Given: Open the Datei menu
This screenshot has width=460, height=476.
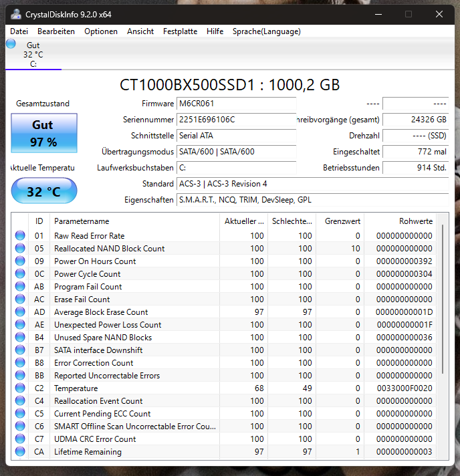Looking at the screenshot, I should [x=19, y=31].
